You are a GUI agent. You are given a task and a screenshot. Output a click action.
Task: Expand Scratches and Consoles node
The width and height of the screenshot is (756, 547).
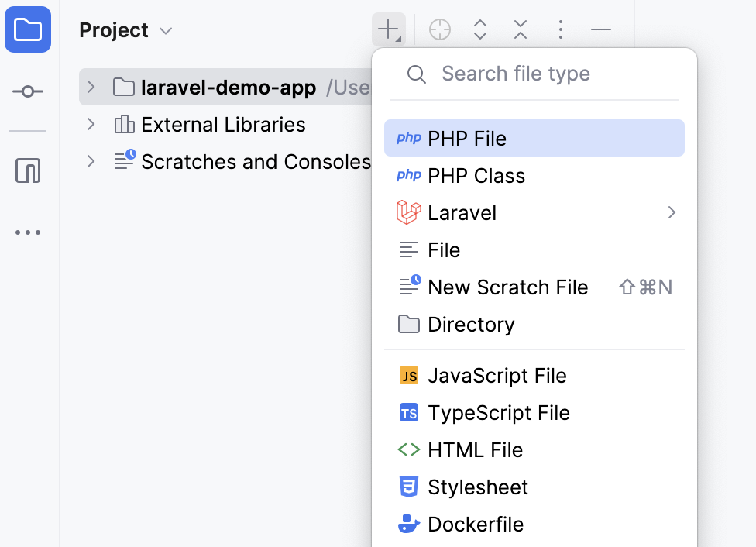click(x=91, y=161)
